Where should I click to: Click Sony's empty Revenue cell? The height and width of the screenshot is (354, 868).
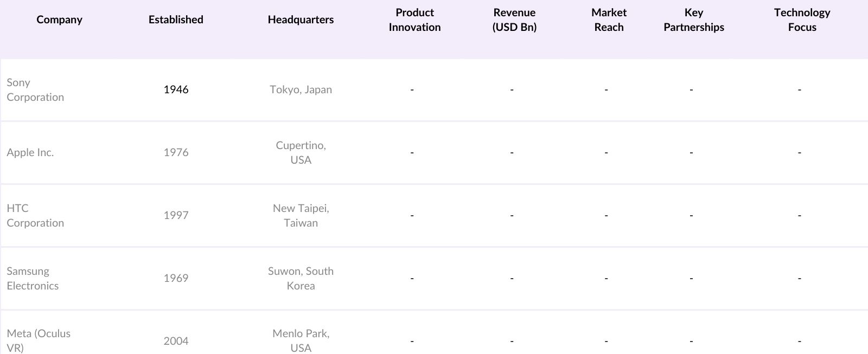pyautogui.click(x=512, y=90)
